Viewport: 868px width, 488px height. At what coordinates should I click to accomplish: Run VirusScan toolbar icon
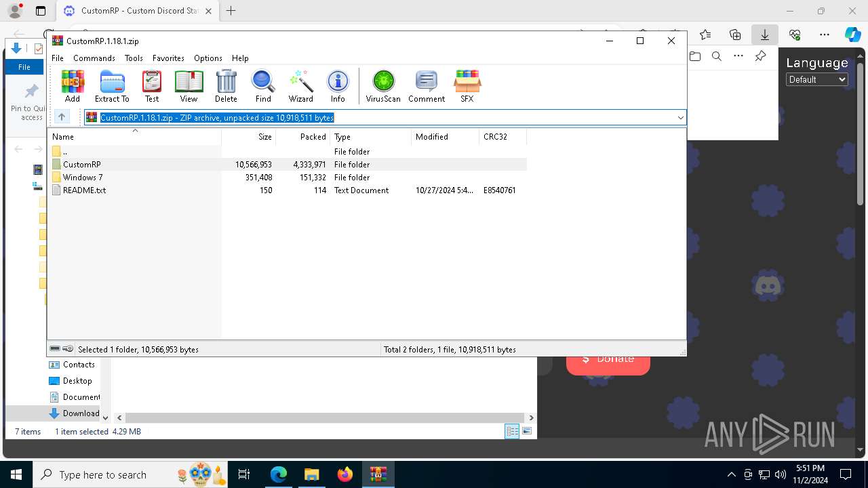[x=383, y=86]
